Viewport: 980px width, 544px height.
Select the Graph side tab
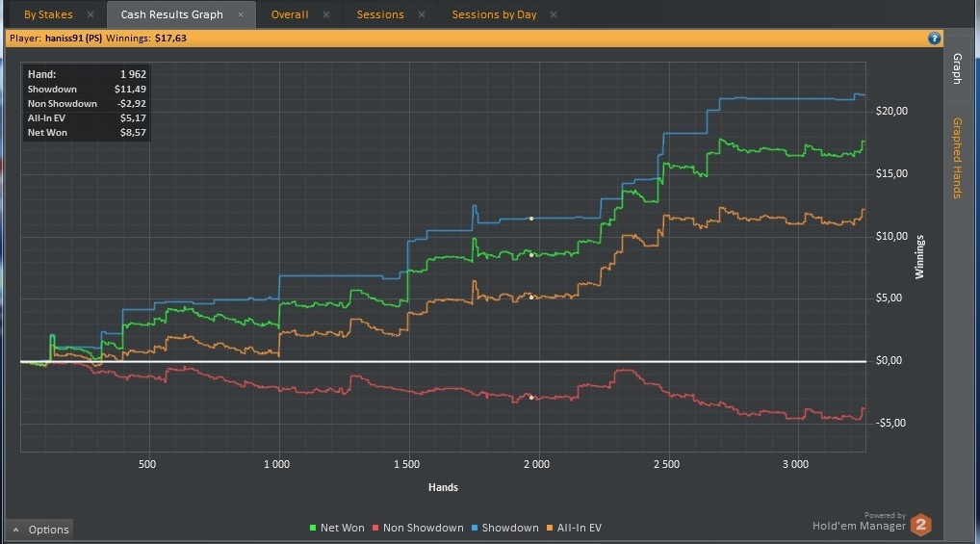[x=957, y=68]
